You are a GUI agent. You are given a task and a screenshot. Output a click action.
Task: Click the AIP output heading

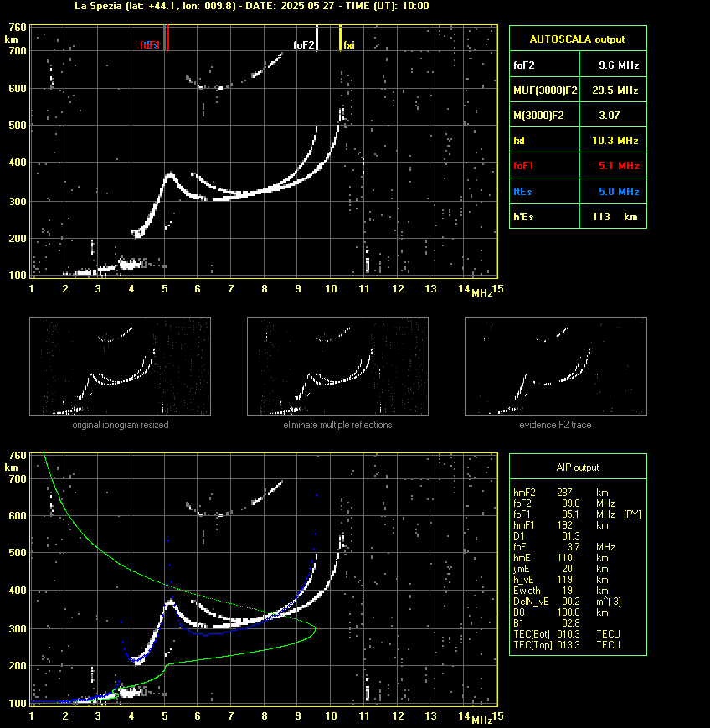tap(577, 467)
